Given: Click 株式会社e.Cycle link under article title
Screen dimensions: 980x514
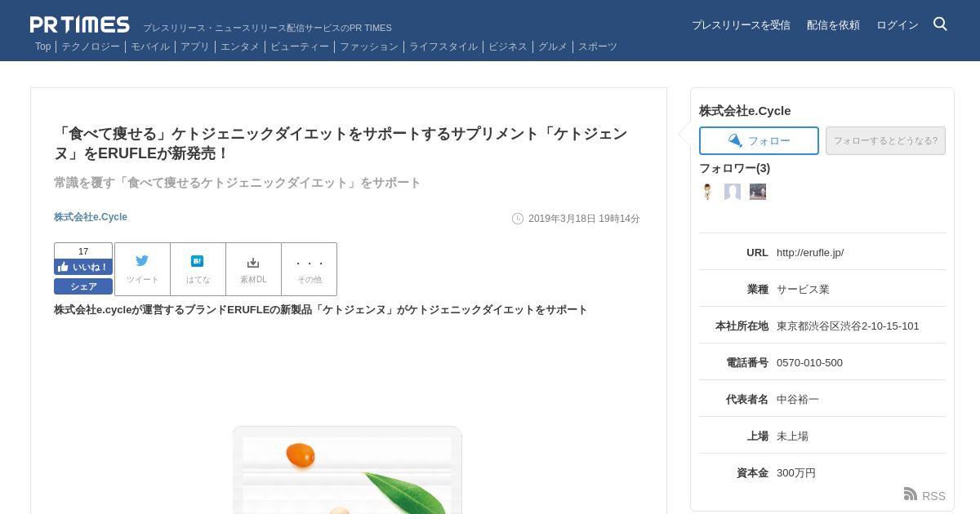Looking at the screenshot, I should [91, 217].
